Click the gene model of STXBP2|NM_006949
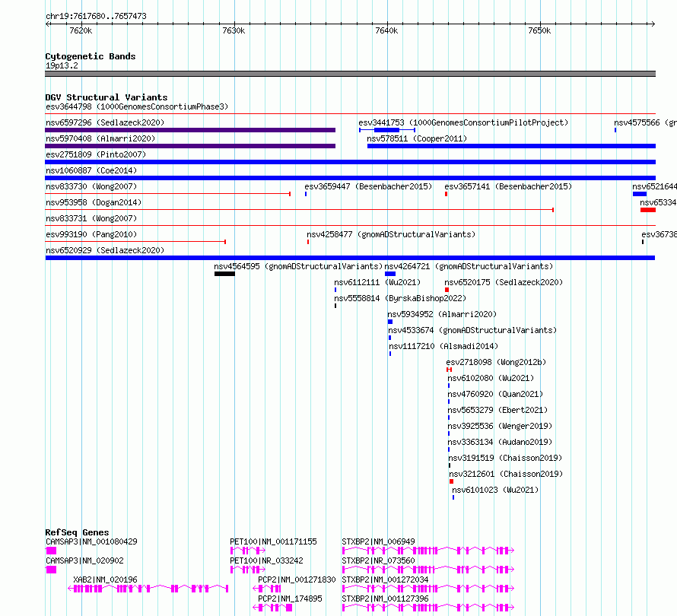Viewport: 677px width, 616px height. [x=428, y=551]
